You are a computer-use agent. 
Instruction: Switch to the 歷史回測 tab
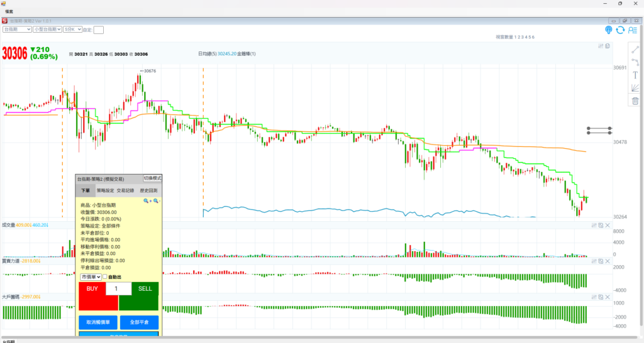pos(148,190)
